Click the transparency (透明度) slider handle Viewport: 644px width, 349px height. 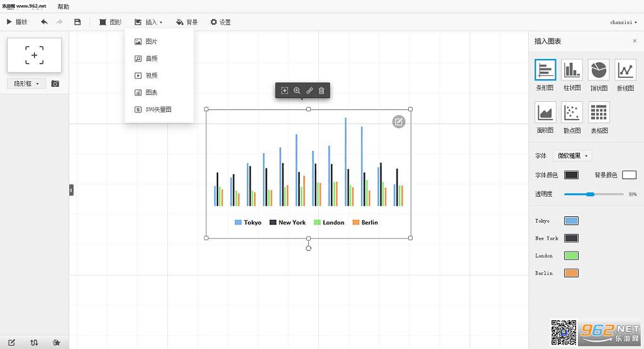(590, 194)
